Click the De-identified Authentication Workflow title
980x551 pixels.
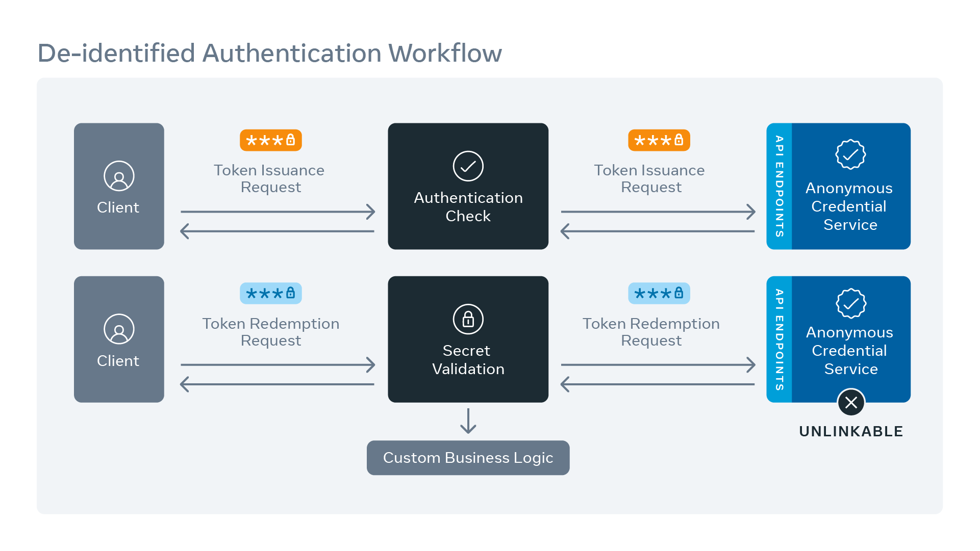[269, 53]
